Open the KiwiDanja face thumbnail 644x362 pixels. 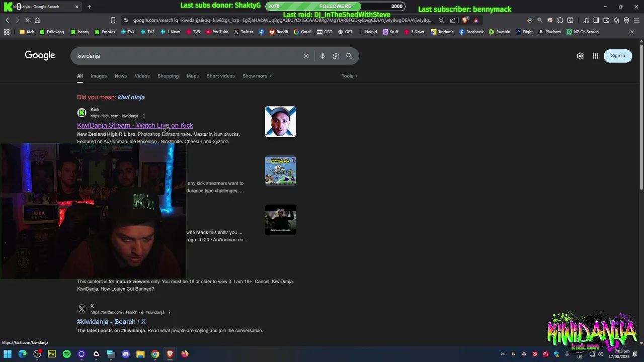(x=280, y=121)
